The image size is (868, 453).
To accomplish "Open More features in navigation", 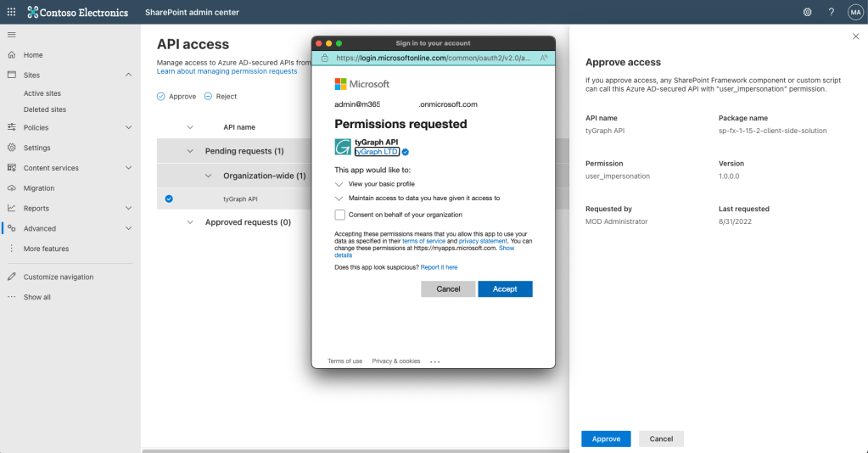I will (46, 249).
